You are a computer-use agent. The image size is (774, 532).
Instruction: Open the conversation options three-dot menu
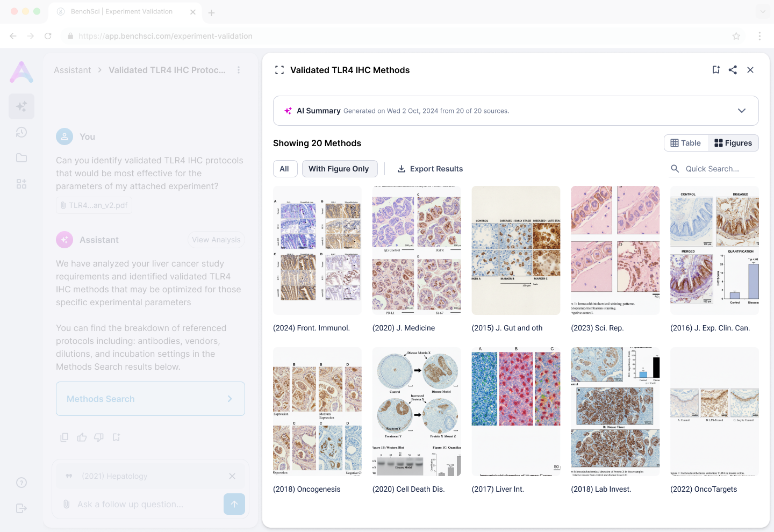(239, 69)
